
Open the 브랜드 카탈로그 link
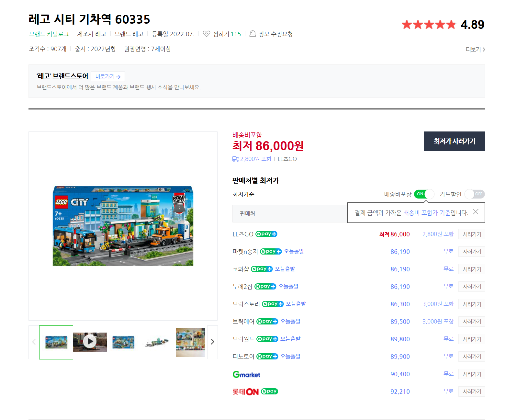[x=49, y=34]
